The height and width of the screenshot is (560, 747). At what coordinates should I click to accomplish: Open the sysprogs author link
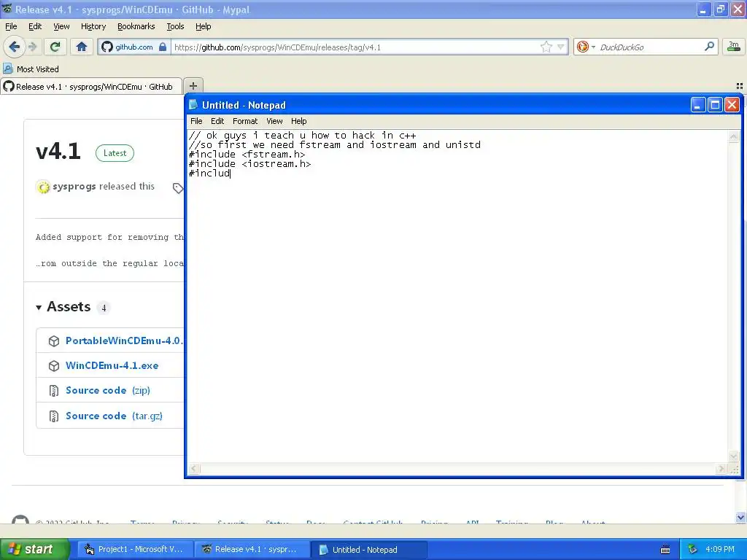pyautogui.click(x=74, y=186)
